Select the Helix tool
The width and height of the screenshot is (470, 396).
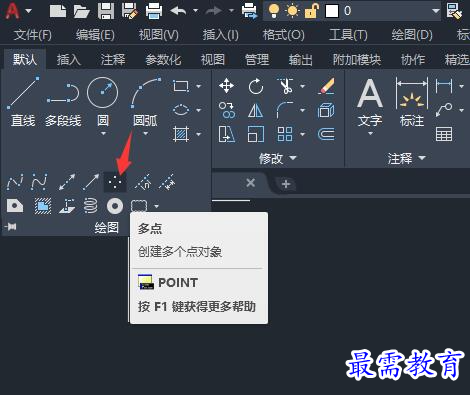(x=91, y=206)
